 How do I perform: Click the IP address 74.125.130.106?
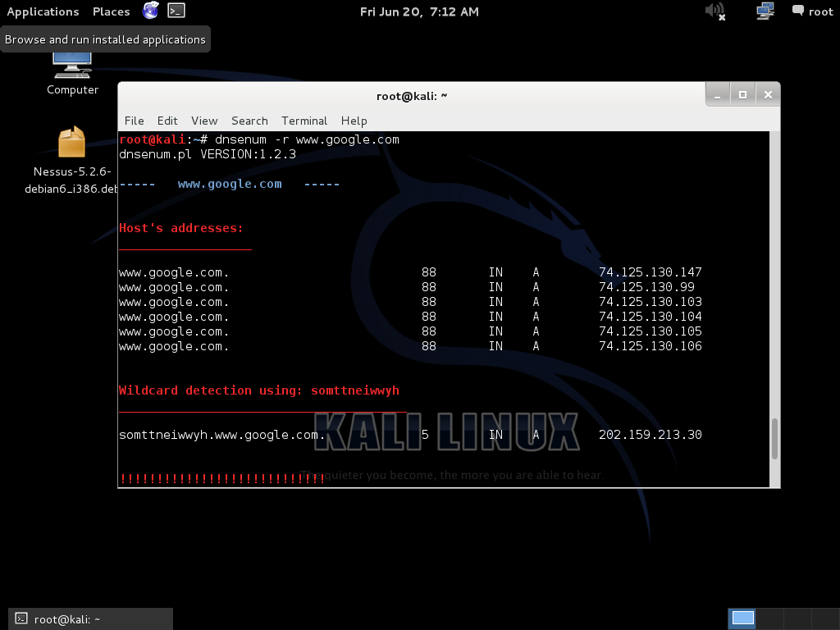pyautogui.click(x=651, y=346)
